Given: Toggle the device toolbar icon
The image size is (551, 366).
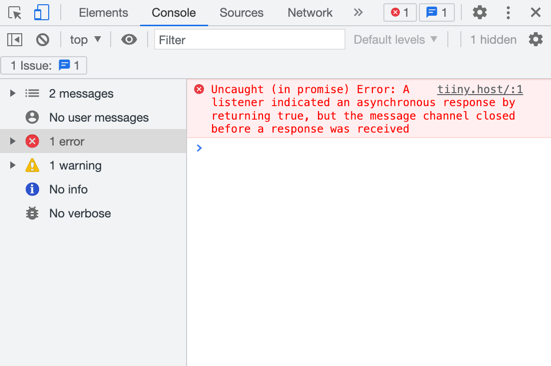Looking at the screenshot, I should 41,13.
